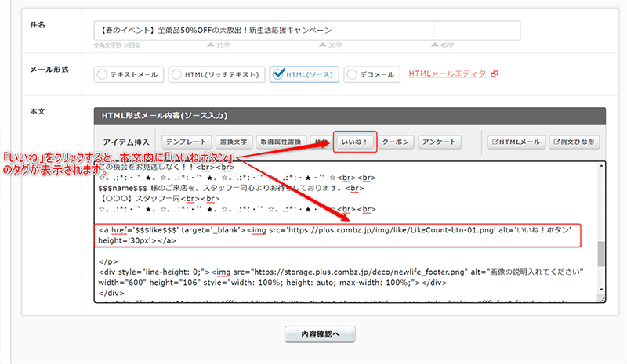Click the クーポン insert button
The width and height of the screenshot is (627, 364).
[397, 142]
